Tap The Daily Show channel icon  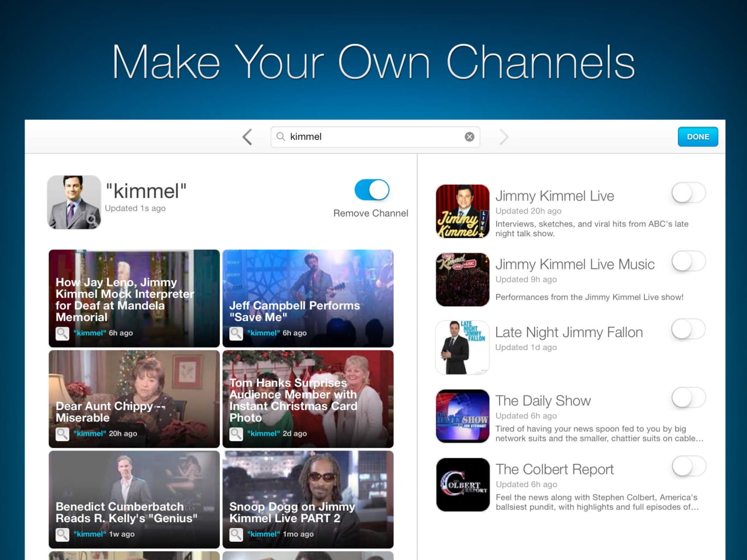pyautogui.click(x=463, y=416)
